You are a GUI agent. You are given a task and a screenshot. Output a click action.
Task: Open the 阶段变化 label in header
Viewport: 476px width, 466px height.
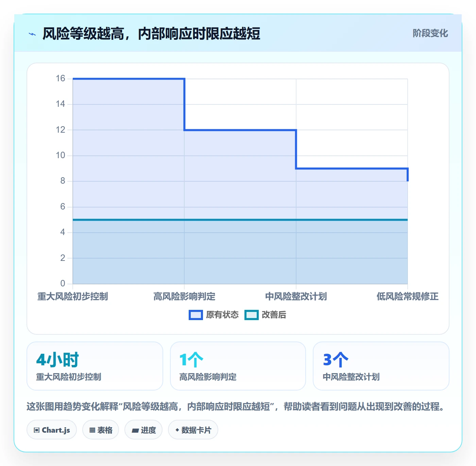coord(430,33)
